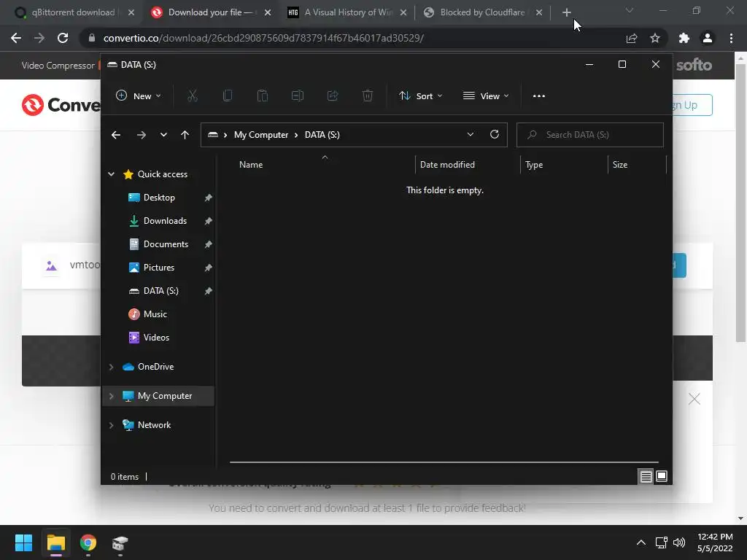This screenshot has width=747, height=560.
Task: Click the Rename icon in Explorer toolbar
Action: point(298,96)
